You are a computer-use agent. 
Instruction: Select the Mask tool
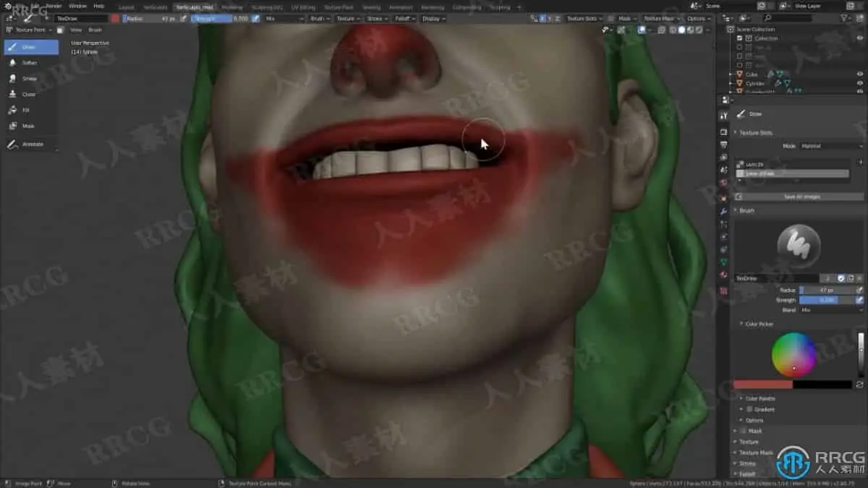pyautogui.click(x=31, y=126)
